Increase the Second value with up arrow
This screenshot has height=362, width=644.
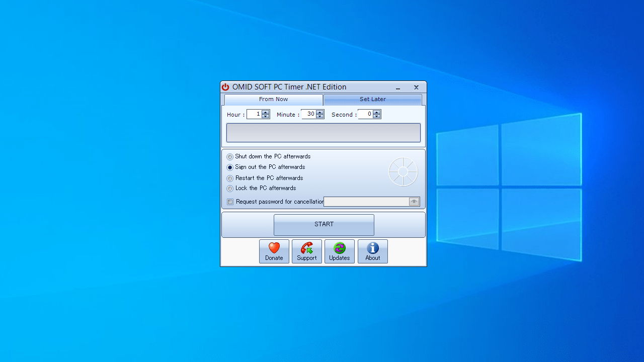click(377, 112)
